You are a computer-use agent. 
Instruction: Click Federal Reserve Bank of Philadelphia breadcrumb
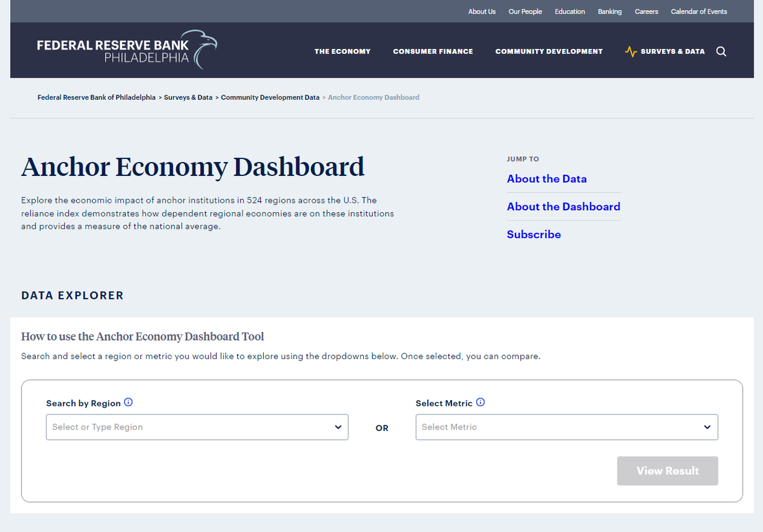coord(96,97)
